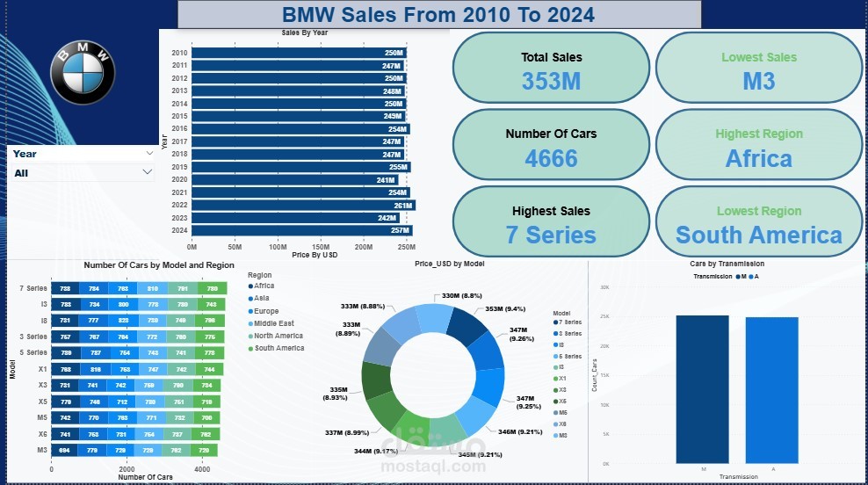The height and width of the screenshot is (485, 868).
Task: Filter by Africa in the Region legend
Action: point(261,286)
